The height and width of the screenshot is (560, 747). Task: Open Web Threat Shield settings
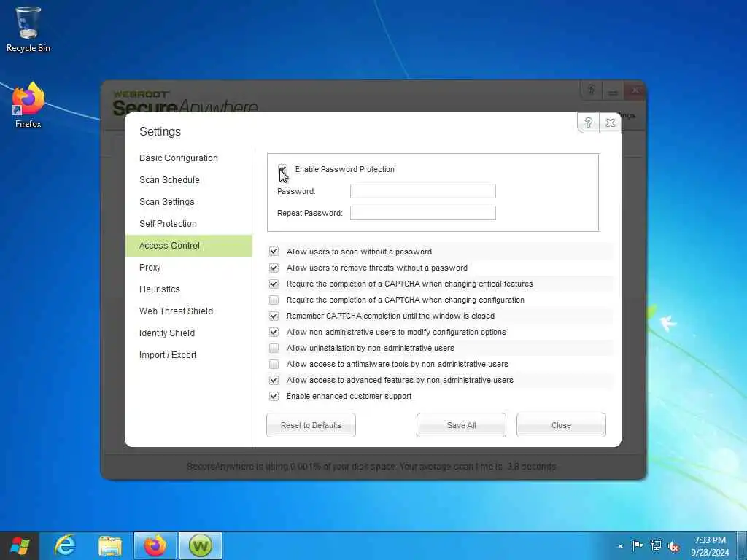tap(189, 311)
